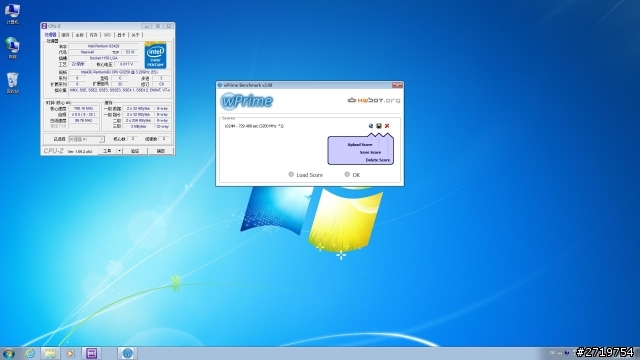Select the Socket 1150 LGA package value
The width and height of the screenshot is (640, 360).
coord(104,58)
